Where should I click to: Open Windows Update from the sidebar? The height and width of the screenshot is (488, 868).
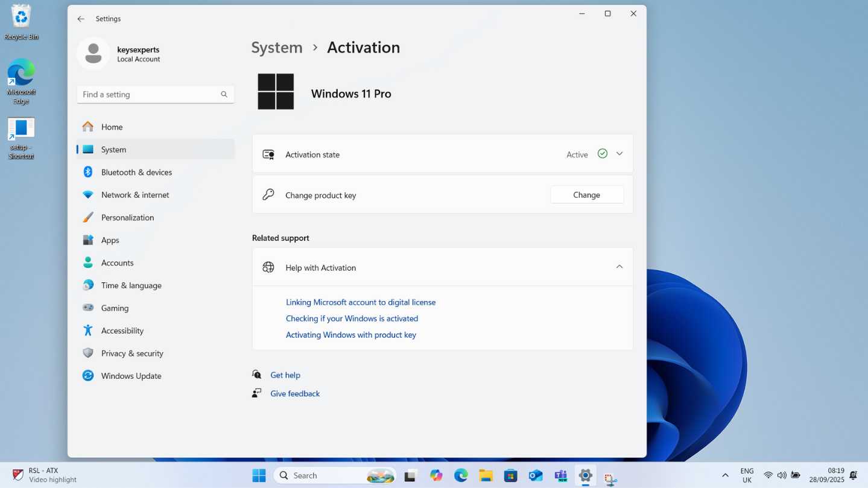point(131,376)
